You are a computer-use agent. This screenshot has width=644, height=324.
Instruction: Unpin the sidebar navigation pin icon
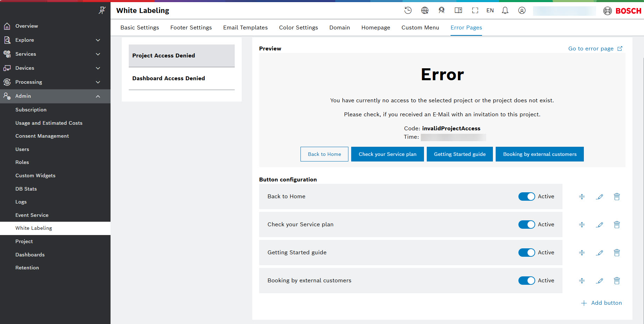102,11
